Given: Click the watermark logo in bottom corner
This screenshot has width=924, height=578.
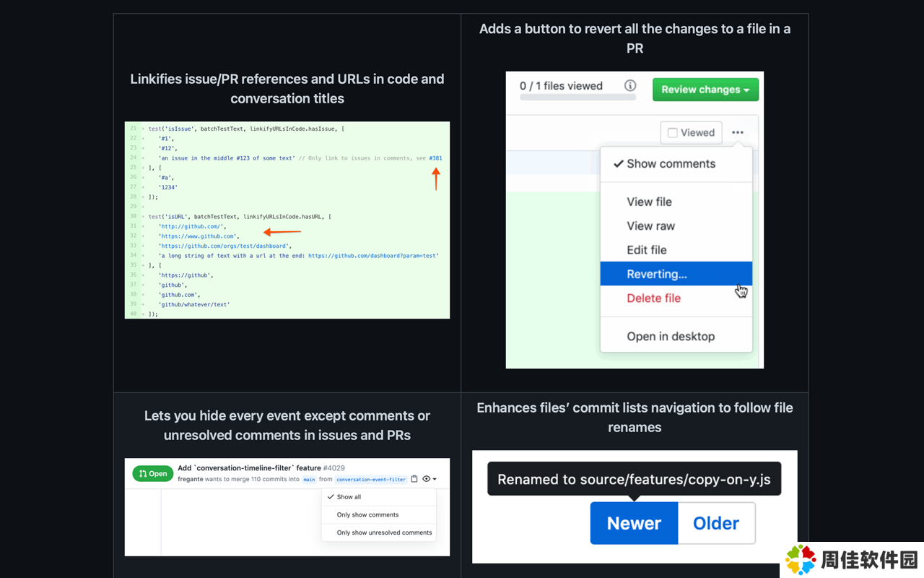Looking at the screenshot, I should [801, 560].
